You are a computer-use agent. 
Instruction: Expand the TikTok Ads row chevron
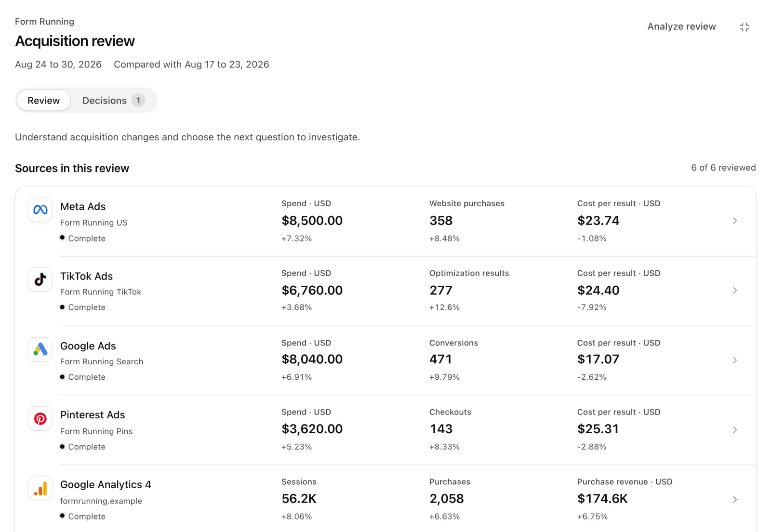tap(735, 291)
